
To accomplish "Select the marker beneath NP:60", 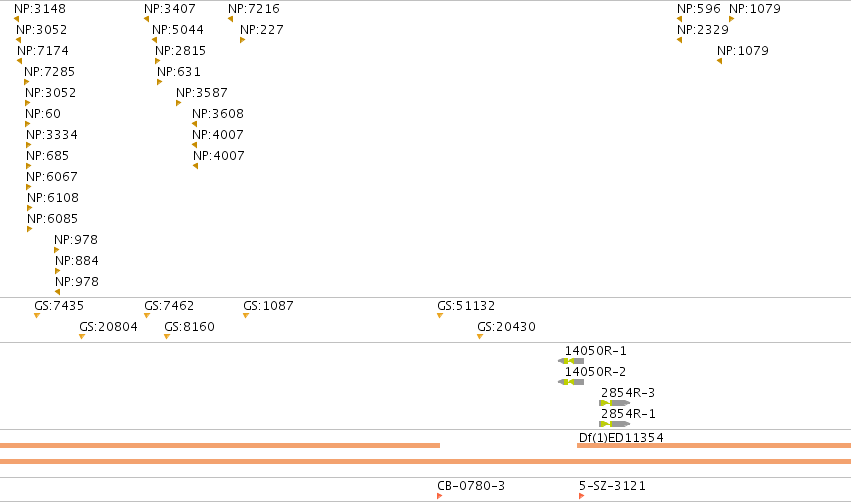I will 28,124.
